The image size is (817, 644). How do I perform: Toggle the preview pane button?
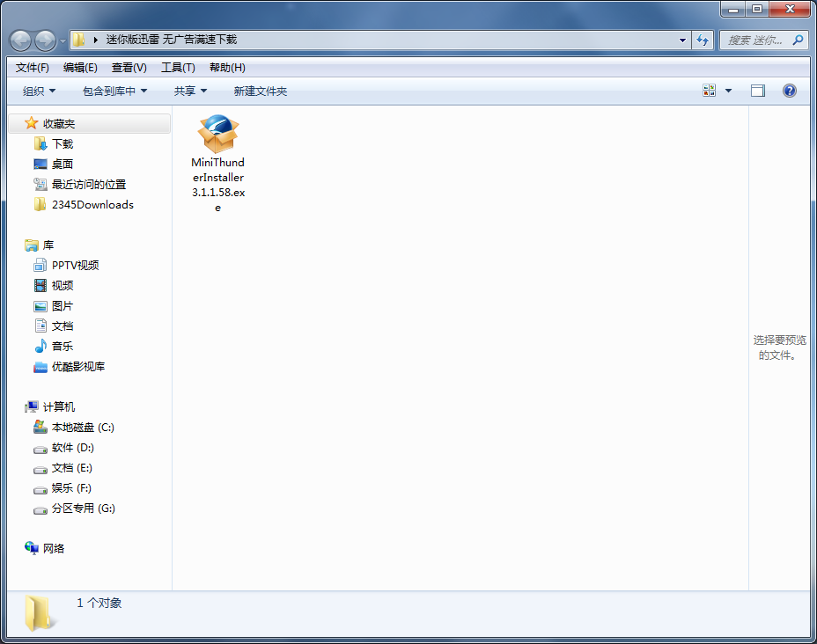pyautogui.click(x=757, y=91)
